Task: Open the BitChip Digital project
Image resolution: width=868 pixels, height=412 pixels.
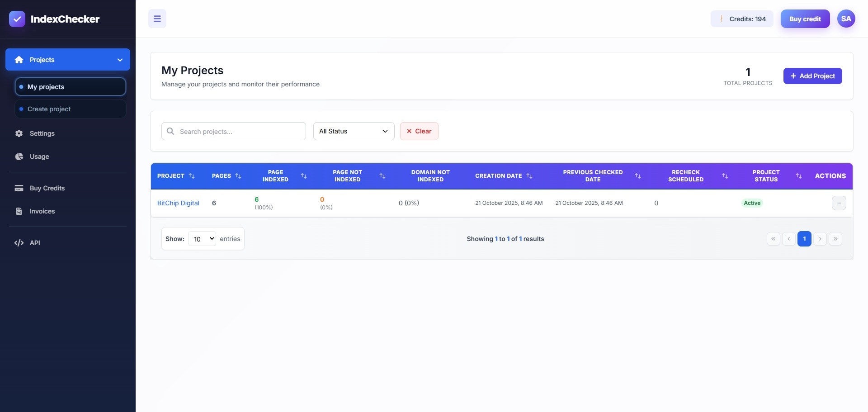Action: tap(178, 203)
